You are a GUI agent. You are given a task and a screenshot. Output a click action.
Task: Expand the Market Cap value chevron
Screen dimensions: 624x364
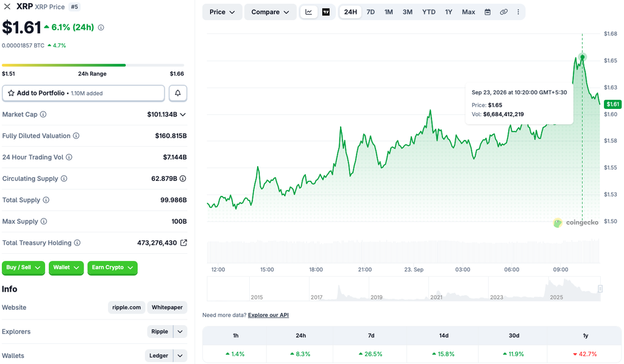(183, 114)
